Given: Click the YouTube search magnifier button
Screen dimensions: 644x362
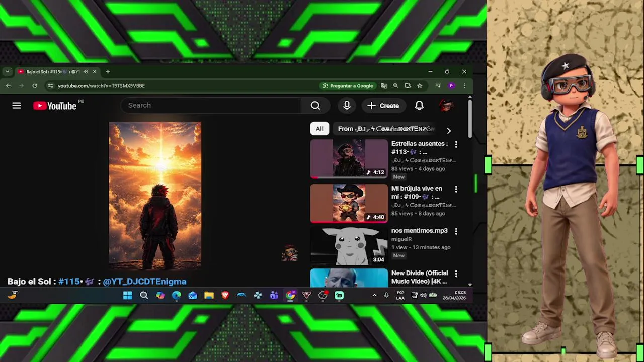Looking at the screenshot, I should pos(315,105).
